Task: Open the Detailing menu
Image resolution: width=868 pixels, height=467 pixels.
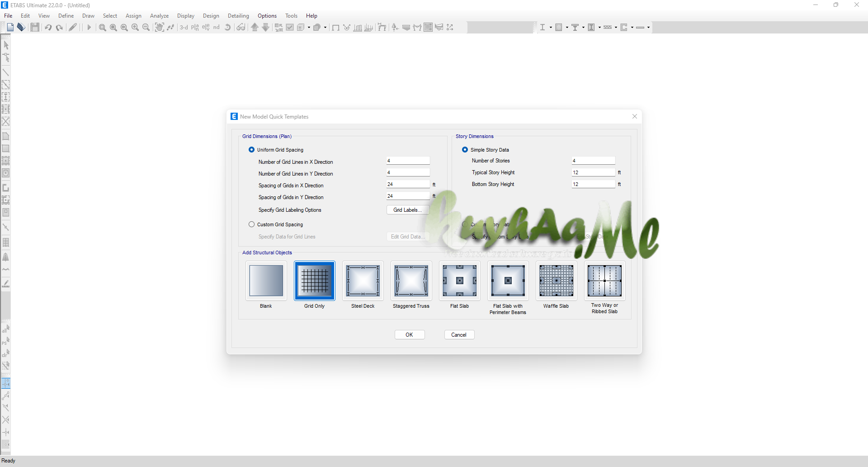Action: (x=238, y=16)
